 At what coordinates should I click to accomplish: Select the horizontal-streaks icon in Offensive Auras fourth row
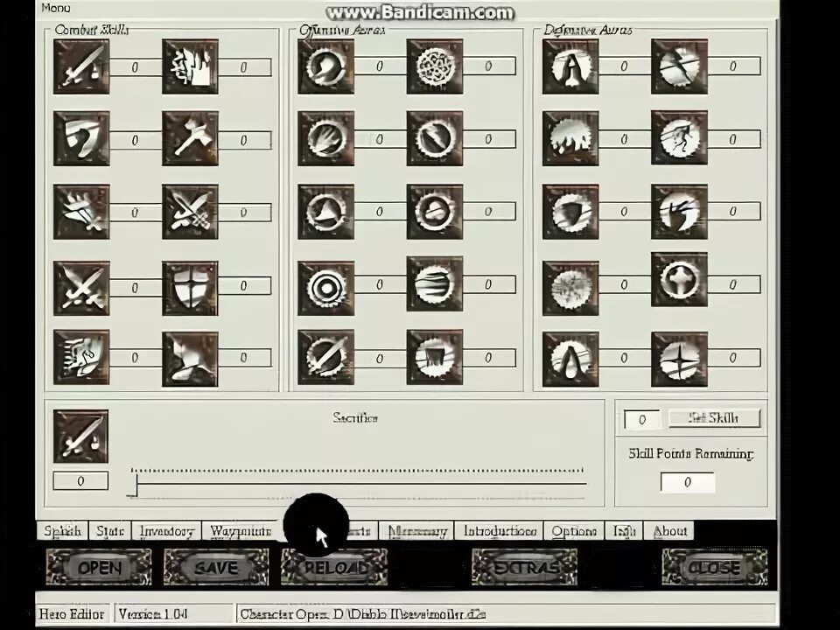[435, 283]
